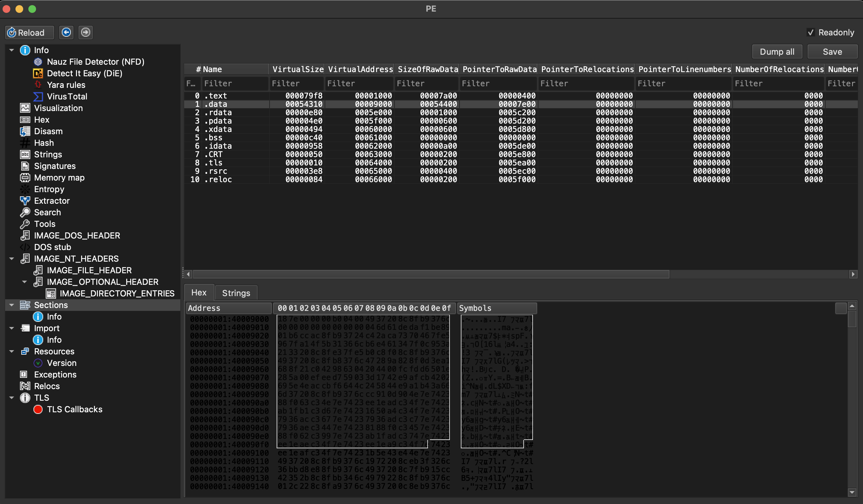Open the Strings icon in sidebar
863x504 pixels.
click(25, 154)
